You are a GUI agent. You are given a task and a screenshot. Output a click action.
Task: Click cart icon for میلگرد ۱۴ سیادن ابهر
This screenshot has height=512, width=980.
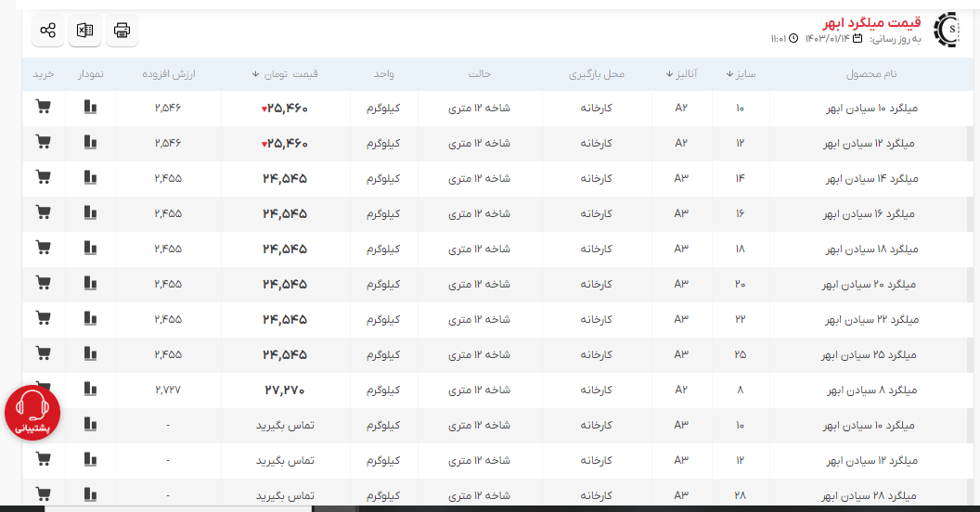tap(43, 178)
